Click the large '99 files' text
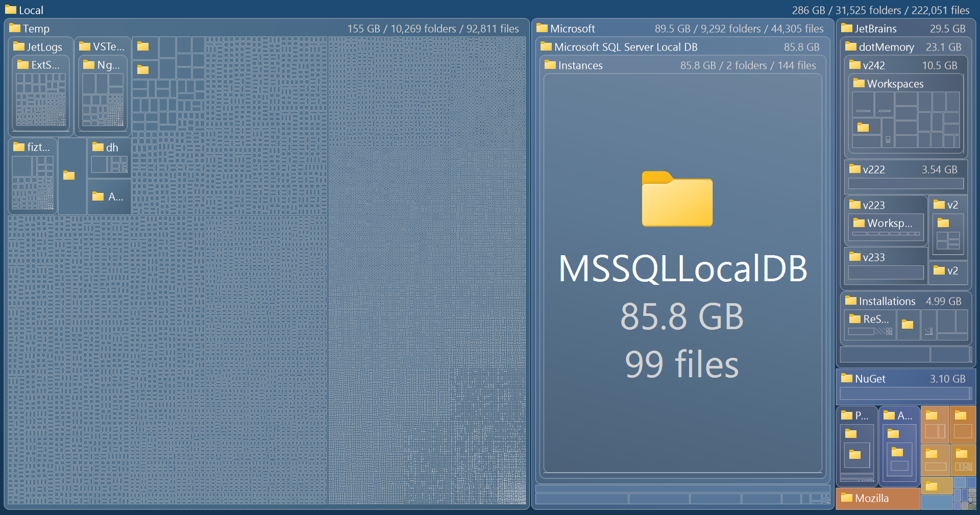 [x=682, y=364]
